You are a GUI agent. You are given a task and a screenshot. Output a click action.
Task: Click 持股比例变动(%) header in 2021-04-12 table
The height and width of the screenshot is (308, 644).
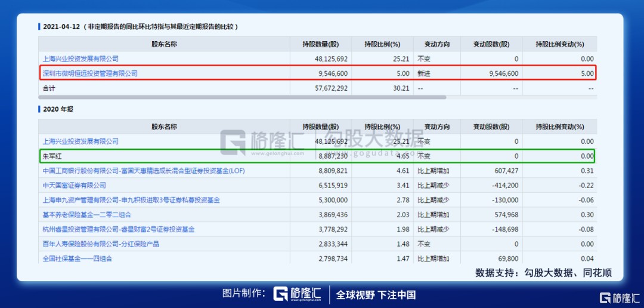[x=559, y=44]
